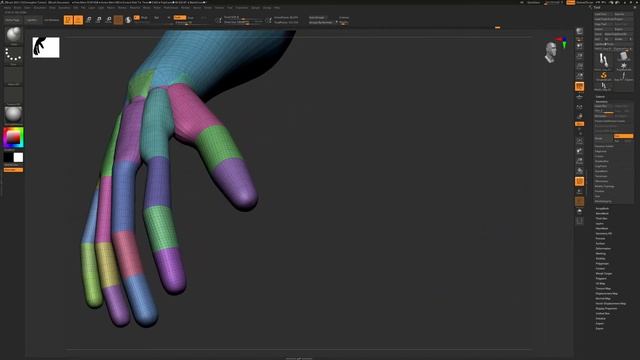This screenshot has height=360, width=640.
Task: Select the white color swatch
Action: tap(18, 157)
